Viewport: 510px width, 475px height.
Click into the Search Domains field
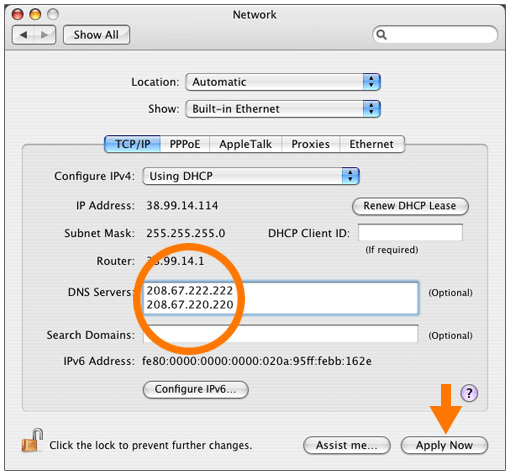pos(281,334)
